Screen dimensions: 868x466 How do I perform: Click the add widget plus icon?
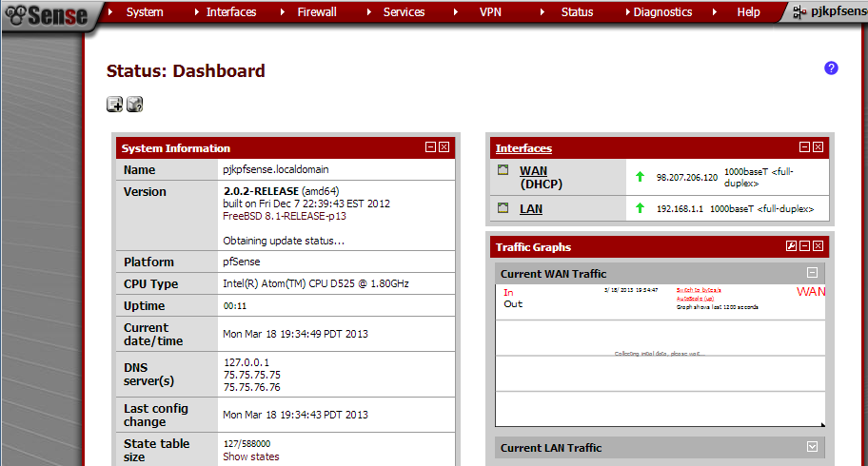(114, 104)
